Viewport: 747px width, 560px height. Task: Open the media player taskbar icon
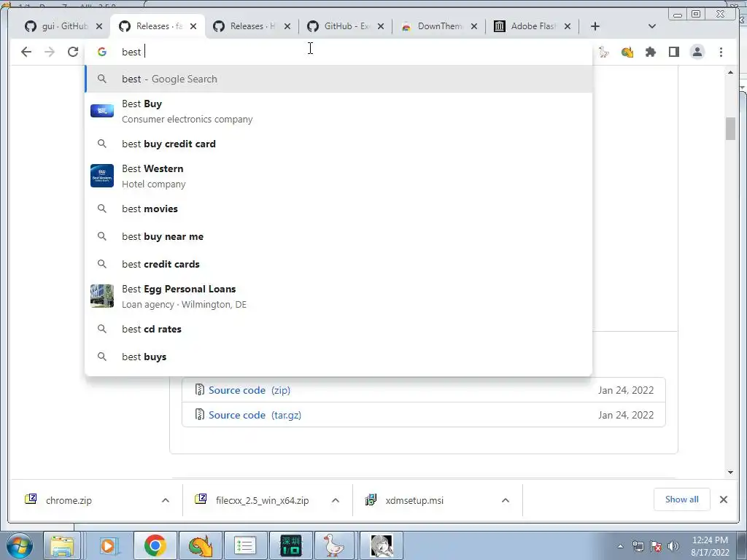pos(108,545)
